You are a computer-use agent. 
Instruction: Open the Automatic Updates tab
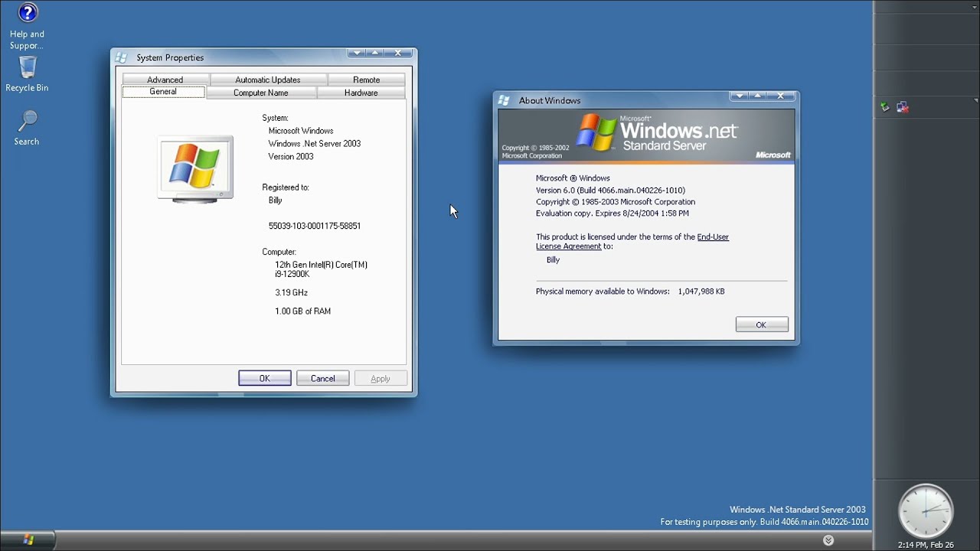coord(268,80)
